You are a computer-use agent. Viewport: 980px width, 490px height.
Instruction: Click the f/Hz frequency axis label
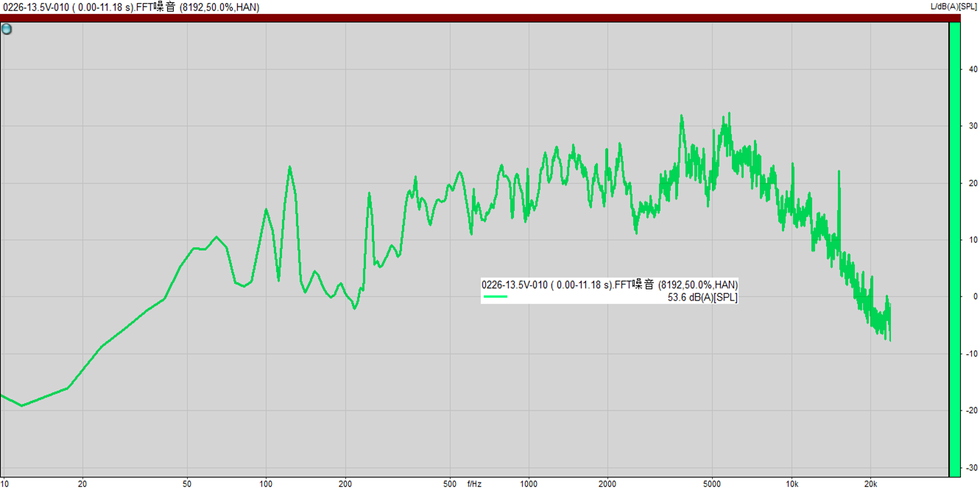(x=474, y=484)
